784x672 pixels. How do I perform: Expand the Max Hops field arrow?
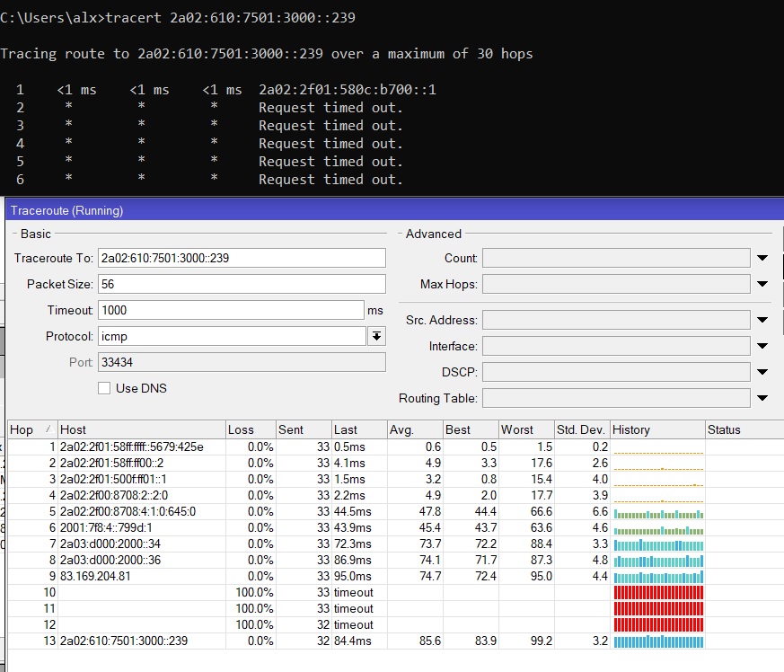762,285
